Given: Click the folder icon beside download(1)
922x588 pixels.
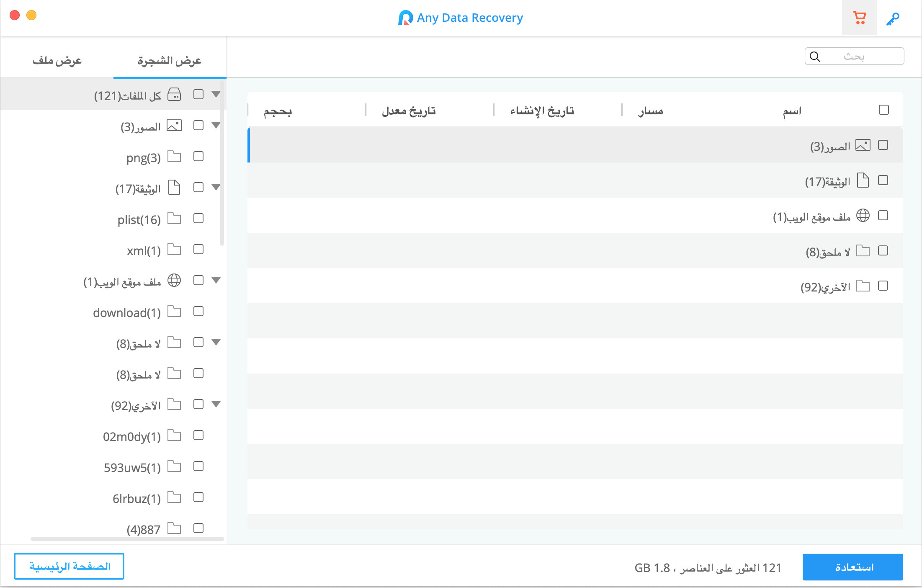Looking at the screenshot, I should [x=174, y=312].
